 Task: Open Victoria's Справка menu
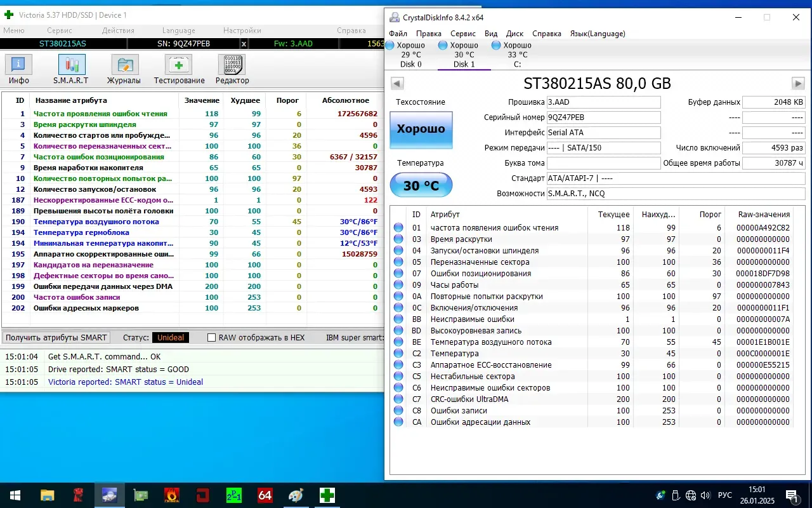click(351, 30)
